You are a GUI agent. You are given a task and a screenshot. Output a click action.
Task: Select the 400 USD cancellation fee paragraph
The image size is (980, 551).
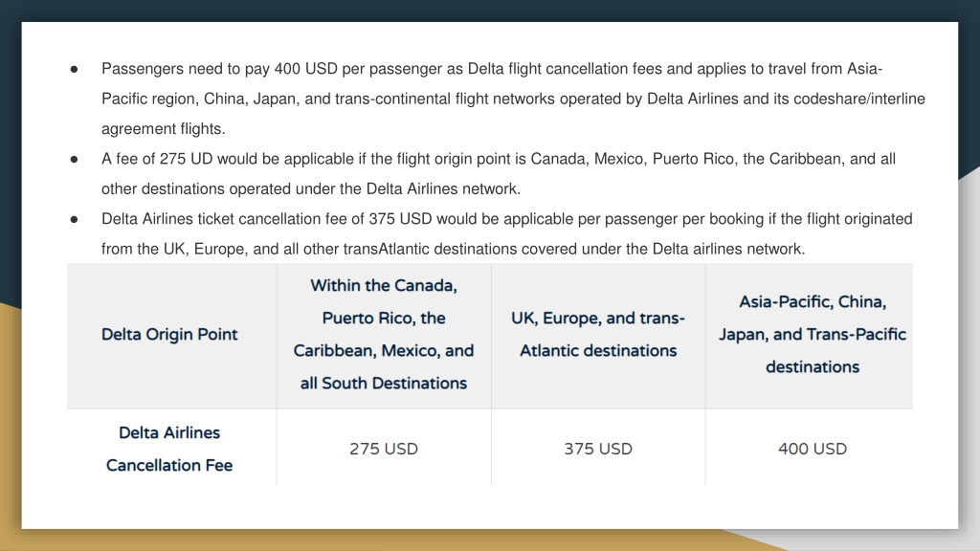(513, 99)
